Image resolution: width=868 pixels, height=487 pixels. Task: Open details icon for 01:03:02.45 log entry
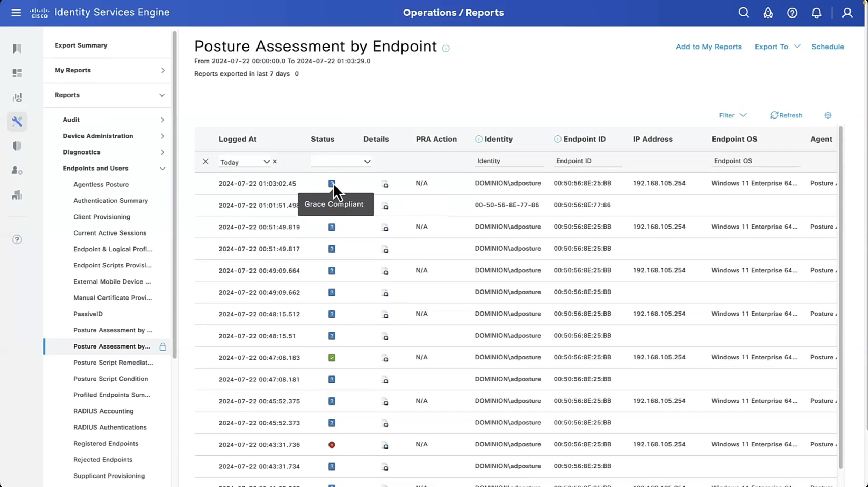click(385, 184)
